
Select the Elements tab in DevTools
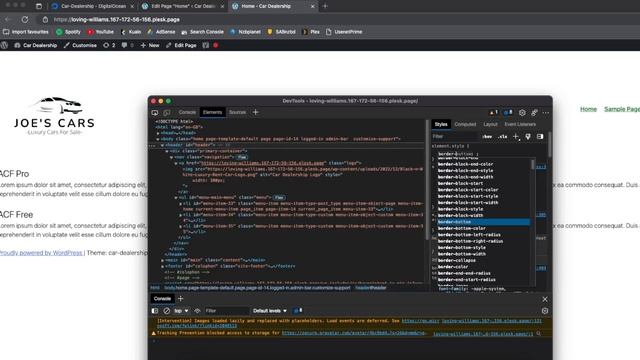coord(212,112)
